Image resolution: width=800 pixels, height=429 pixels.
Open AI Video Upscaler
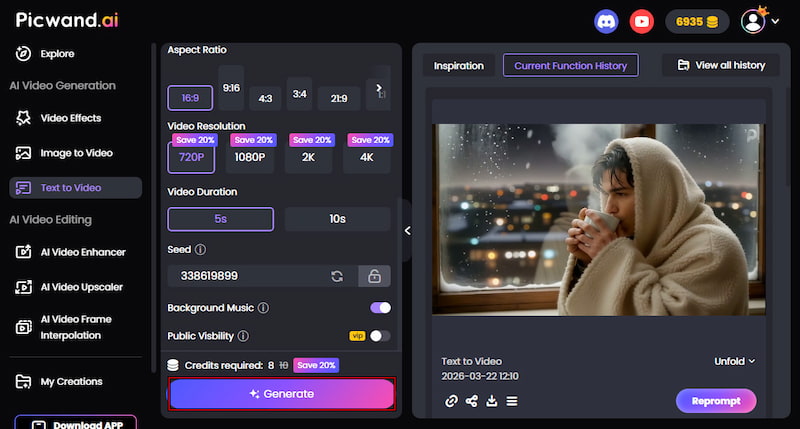(x=69, y=287)
